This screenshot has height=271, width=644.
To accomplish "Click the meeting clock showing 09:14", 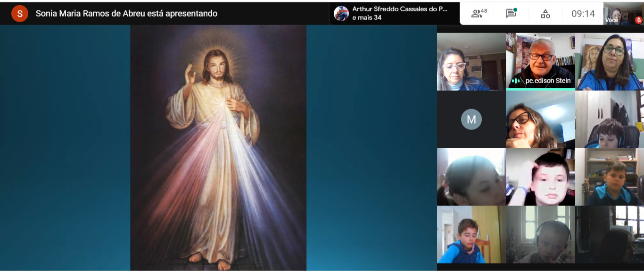I will (583, 14).
